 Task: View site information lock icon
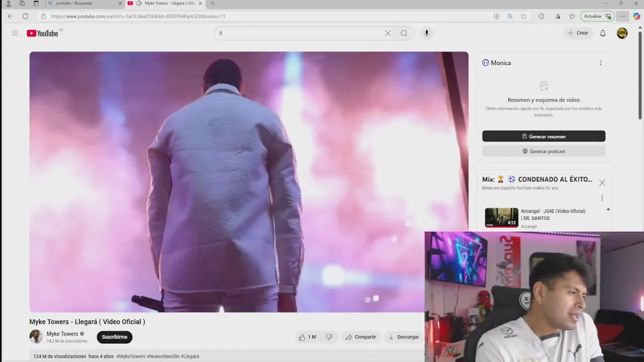pyautogui.click(x=43, y=16)
